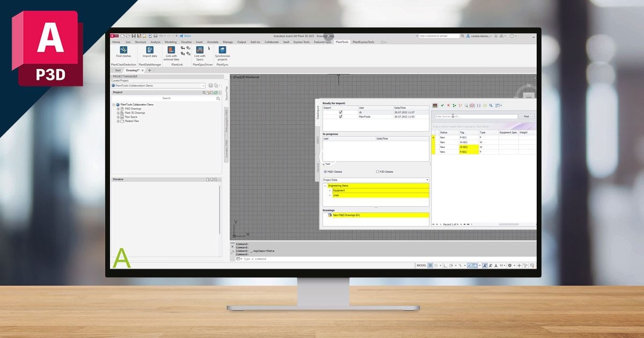Open the Home ribbon tab
This screenshot has height=338, width=644.
click(x=116, y=42)
